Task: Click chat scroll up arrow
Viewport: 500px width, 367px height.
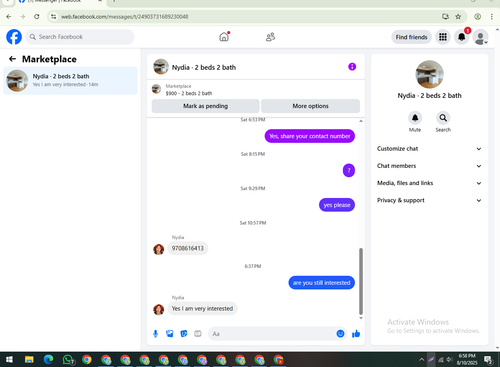Action: [x=361, y=121]
